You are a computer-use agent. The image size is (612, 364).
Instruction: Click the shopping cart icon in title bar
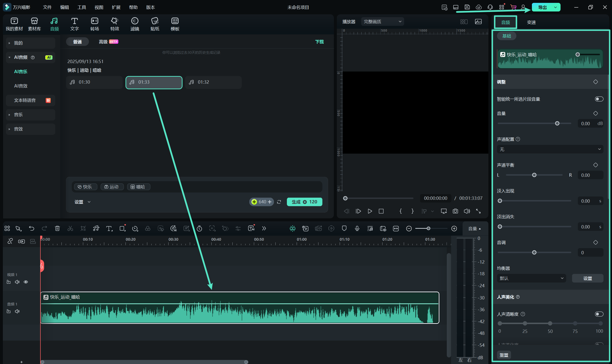[513, 7]
